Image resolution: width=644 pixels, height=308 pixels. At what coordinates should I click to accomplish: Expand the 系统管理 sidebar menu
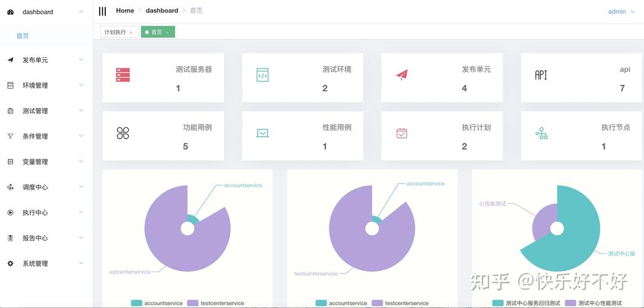point(81,264)
